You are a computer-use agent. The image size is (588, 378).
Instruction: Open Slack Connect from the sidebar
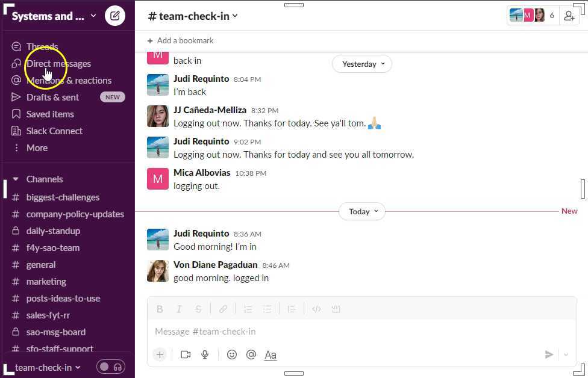tap(54, 131)
